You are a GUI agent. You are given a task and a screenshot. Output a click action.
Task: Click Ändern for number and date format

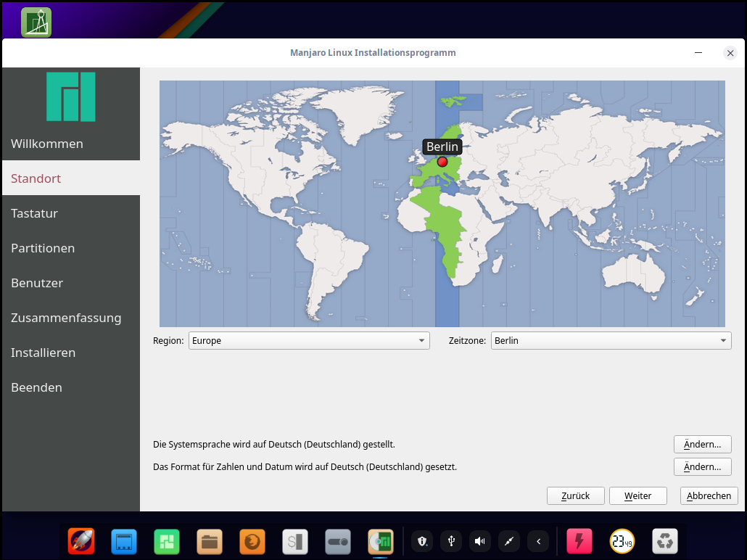tap(702, 466)
